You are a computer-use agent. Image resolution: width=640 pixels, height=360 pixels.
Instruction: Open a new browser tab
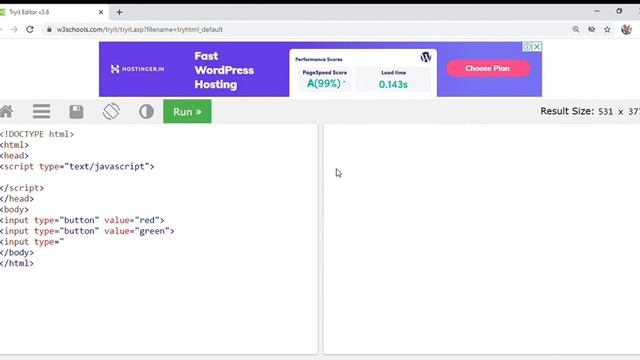coord(119,12)
